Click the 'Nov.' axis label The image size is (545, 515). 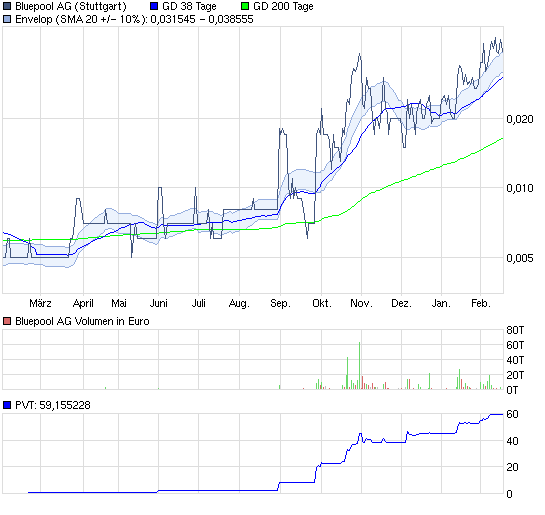[361, 303]
